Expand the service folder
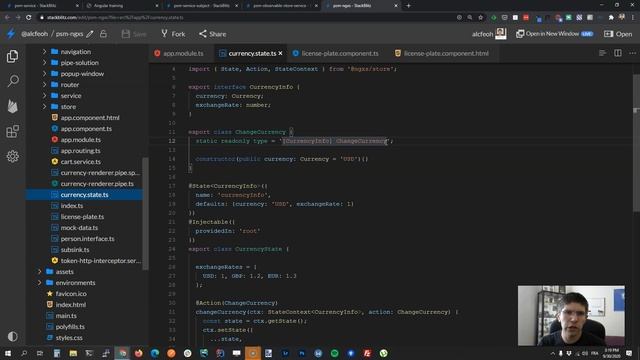This screenshot has height=360, width=640. click(x=44, y=96)
